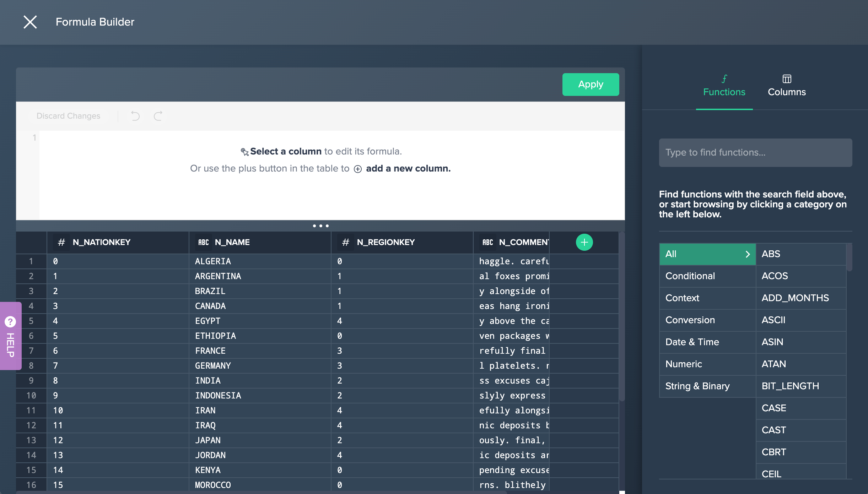Image resolution: width=868 pixels, height=494 pixels.
Task: Click the redo arrow icon
Action: (158, 116)
